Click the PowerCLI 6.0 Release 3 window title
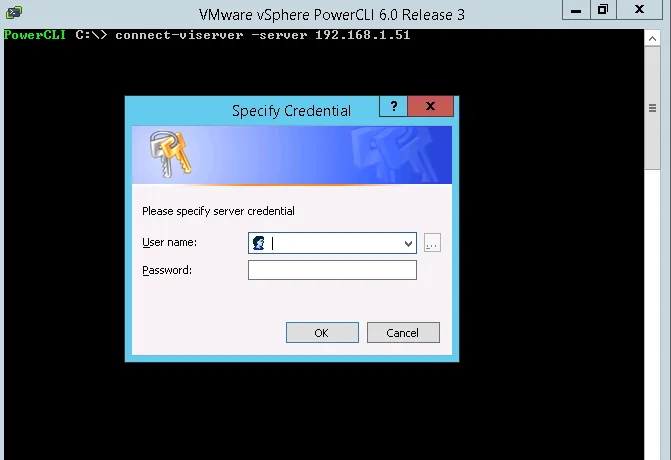This screenshot has width=671, height=460. (x=332, y=15)
